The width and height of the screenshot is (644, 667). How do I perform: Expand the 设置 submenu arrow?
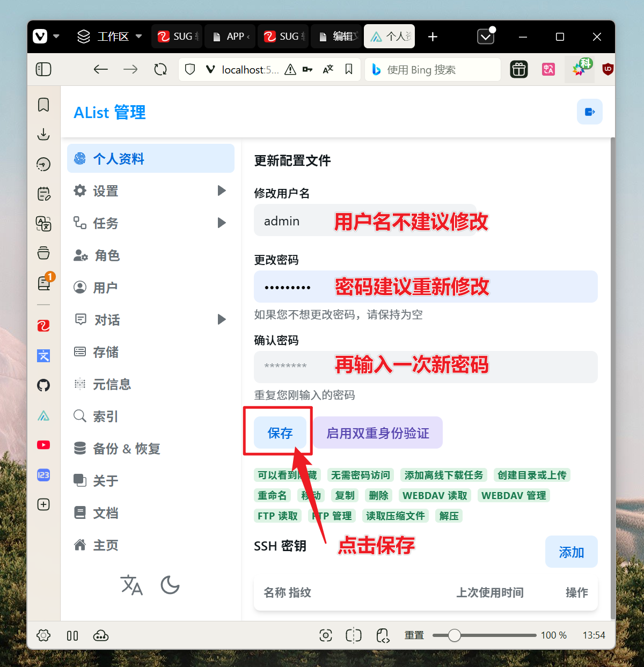point(222,190)
